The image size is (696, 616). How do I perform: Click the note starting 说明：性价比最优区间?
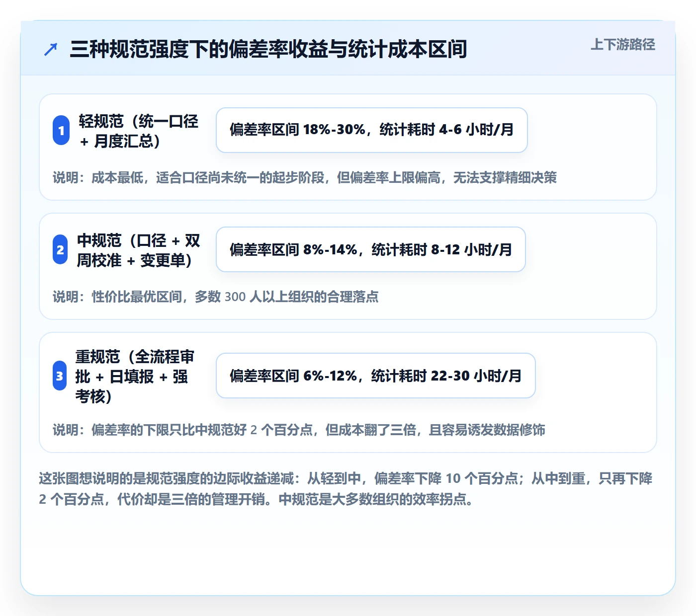point(216,297)
